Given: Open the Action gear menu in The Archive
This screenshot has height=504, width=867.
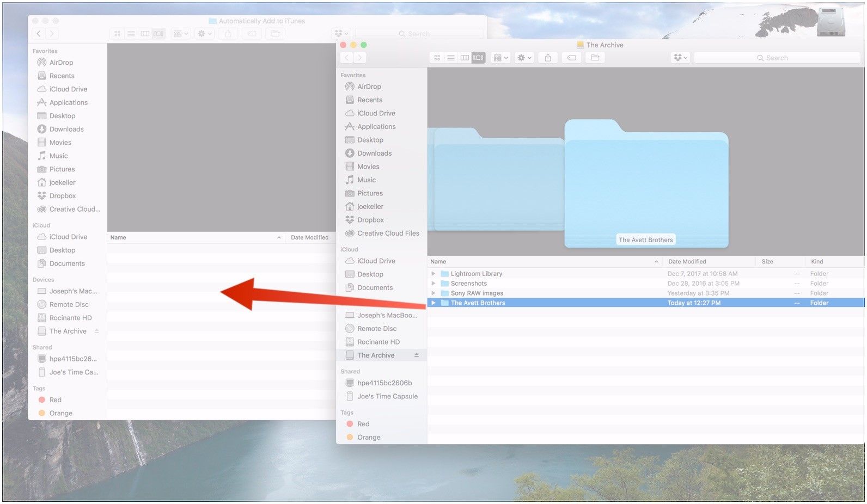Looking at the screenshot, I should (524, 58).
